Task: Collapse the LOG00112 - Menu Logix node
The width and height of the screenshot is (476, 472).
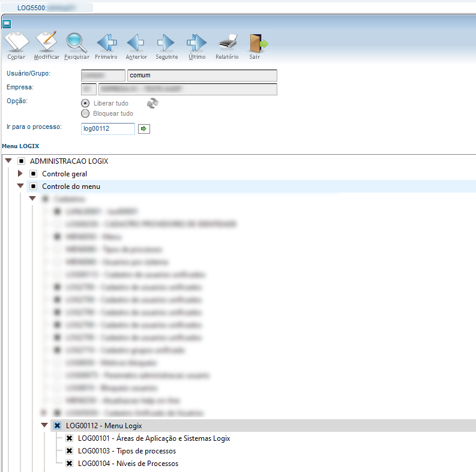Action: 44,425
